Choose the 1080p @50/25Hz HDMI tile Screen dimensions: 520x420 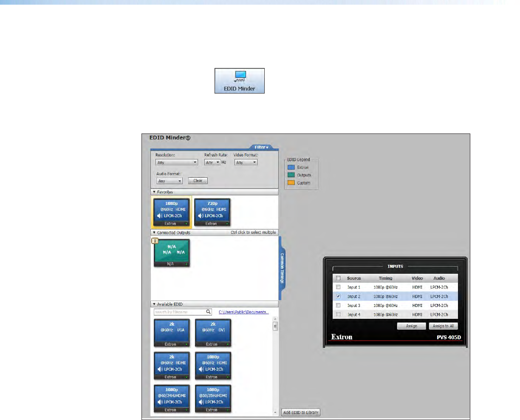point(213,399)
